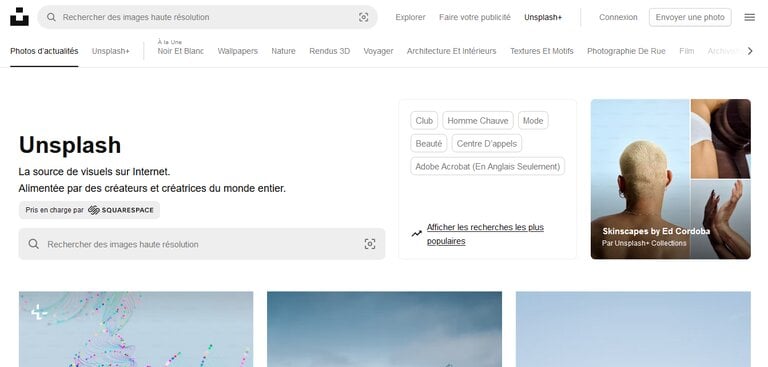
Task: Select the Nature category
Action: (284, 51)
